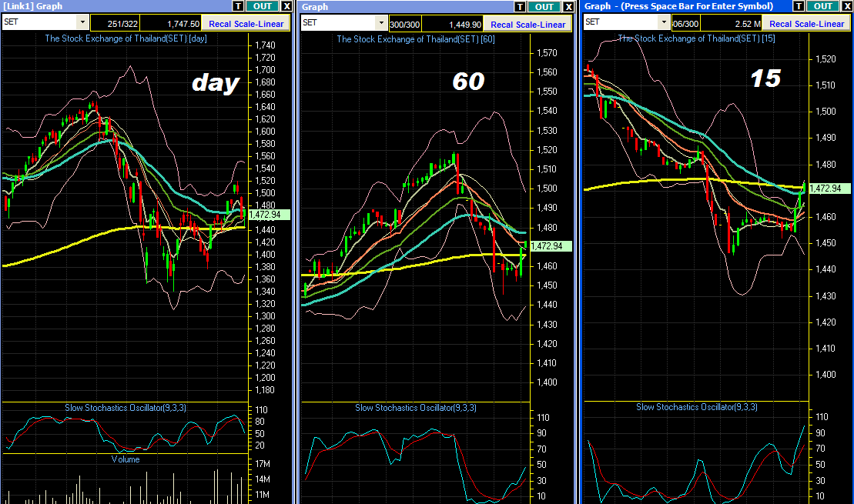The height and width of the screenshot is (504, 854).
Task: Click SET symbol field in 60 chart
Action: click(338, 23)
